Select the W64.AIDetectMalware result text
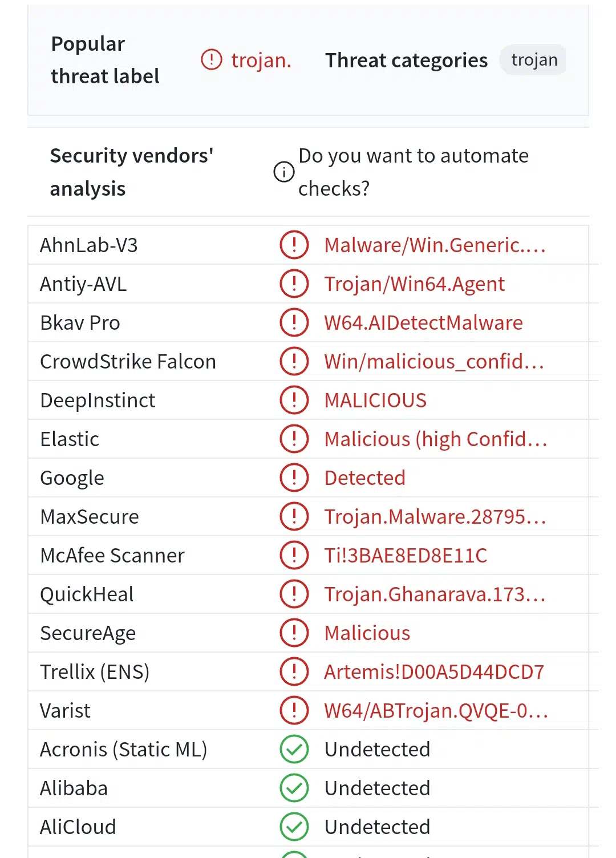The width and height of the screenshot is (616, 858). tap(423, 323)
